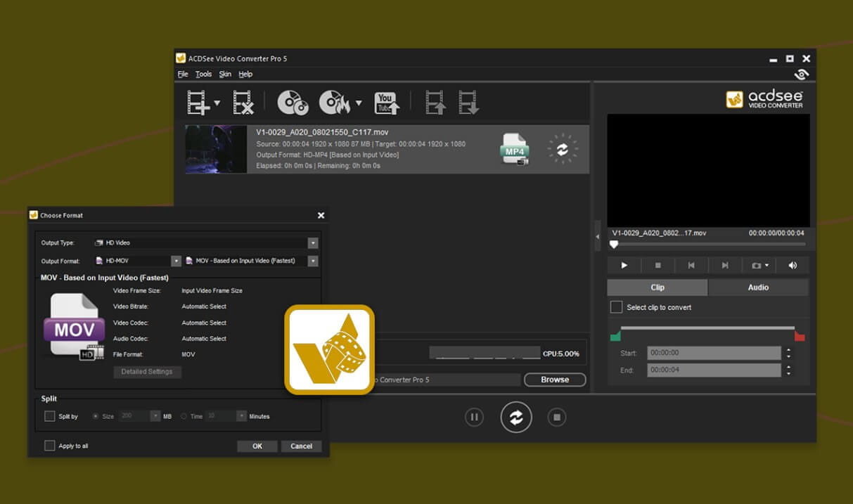Select the V1-0029 video thumbnail in list
Viewport: 853px width, 504px height.
(216, 149)
